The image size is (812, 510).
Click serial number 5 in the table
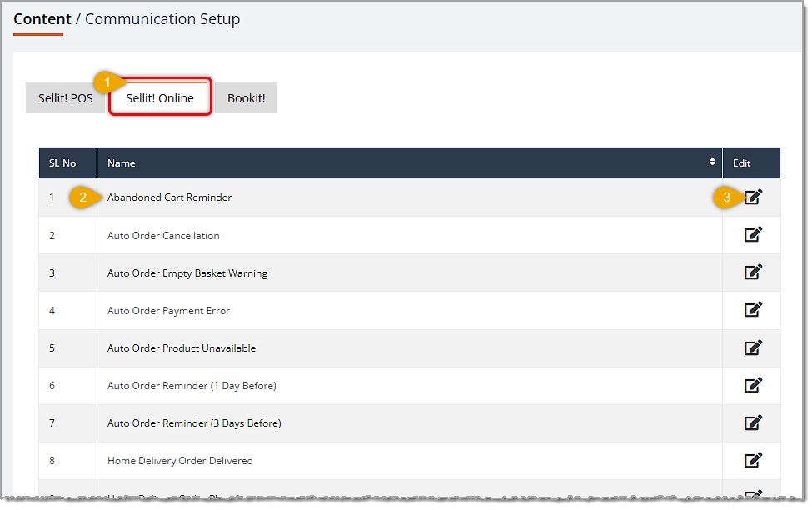point(52,348)
